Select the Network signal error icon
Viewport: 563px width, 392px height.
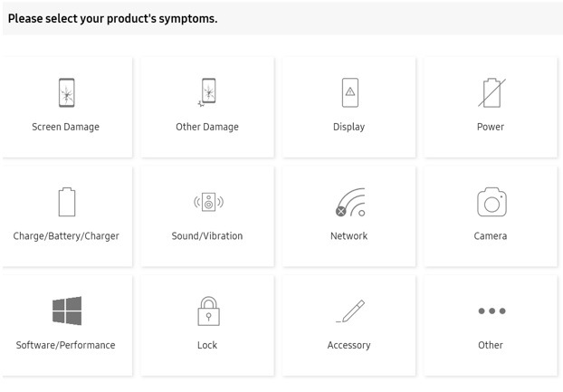[350, 202]
